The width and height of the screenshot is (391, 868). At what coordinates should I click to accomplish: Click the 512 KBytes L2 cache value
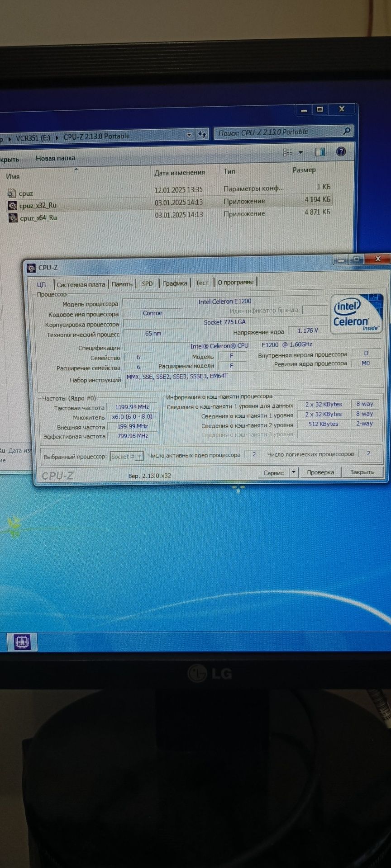pyautogui.click(x=323, y=424)
